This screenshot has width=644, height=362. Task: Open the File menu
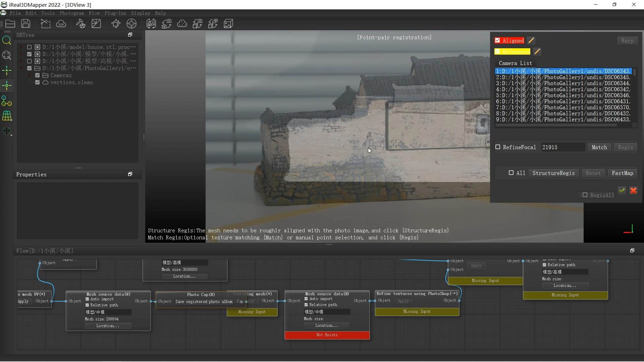click(15, 13)
